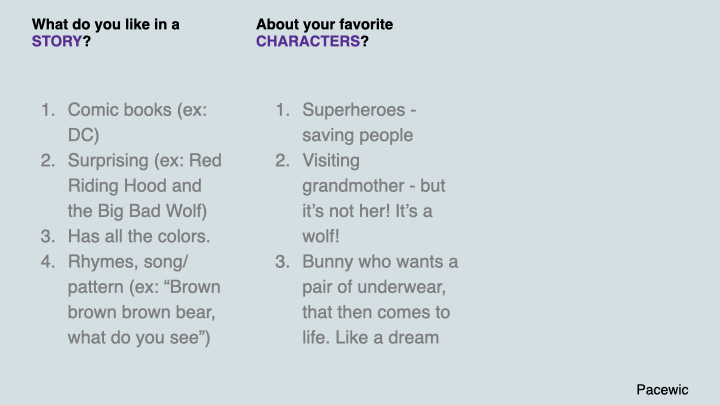The width and height of the screenshot is (720, 405).
Task: Click the "Pacewic" label on the slide
Action: 662,389
